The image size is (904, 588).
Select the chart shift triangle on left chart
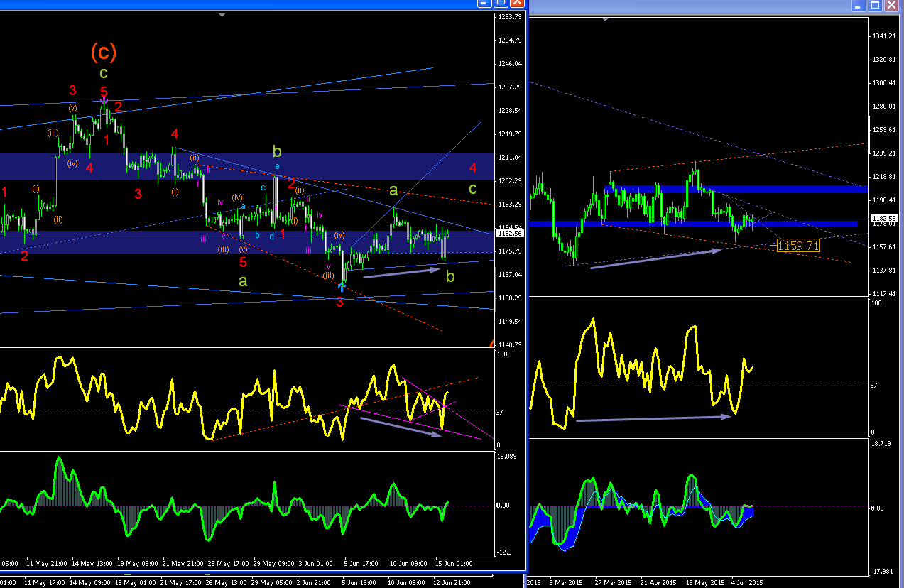click(223, 14)
